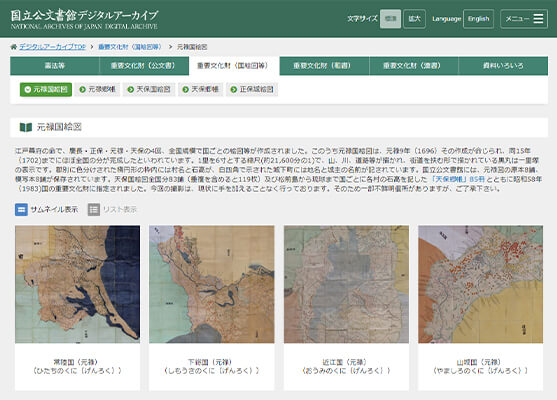Switch to the 重要文化財（絵図）tab
Screen dimensions: 557x400
pyautogui.click(x=324, y=66)
